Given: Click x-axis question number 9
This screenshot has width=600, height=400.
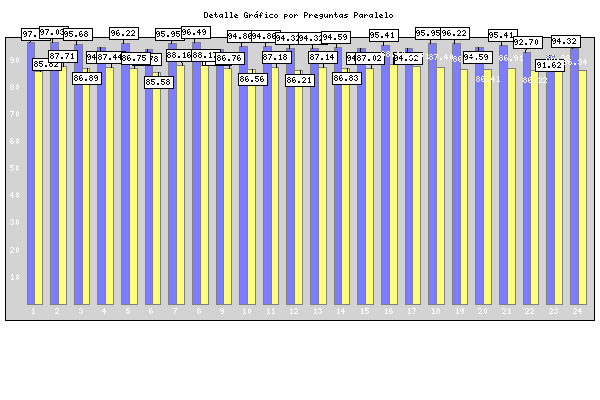Looking at the screenshot, I should tap(222, 311).
